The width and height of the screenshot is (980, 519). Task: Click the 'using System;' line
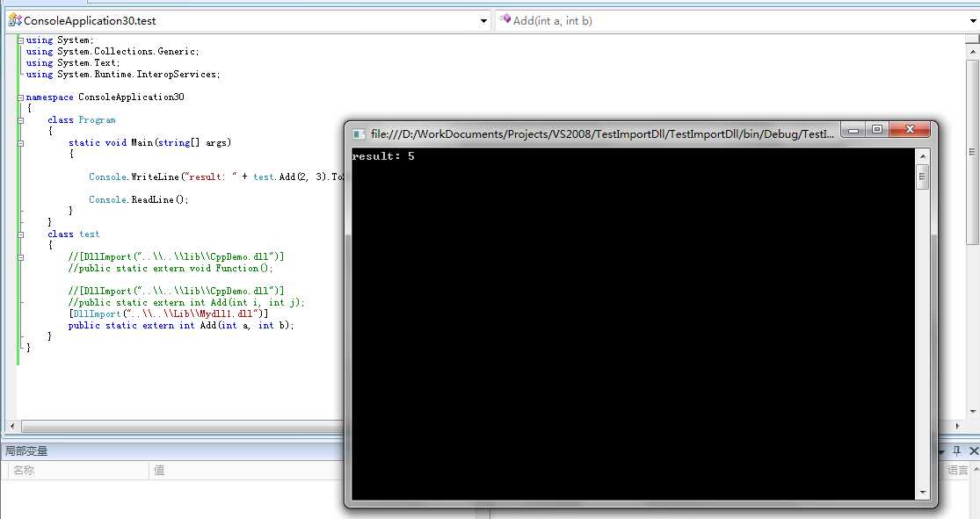point(60,40)
